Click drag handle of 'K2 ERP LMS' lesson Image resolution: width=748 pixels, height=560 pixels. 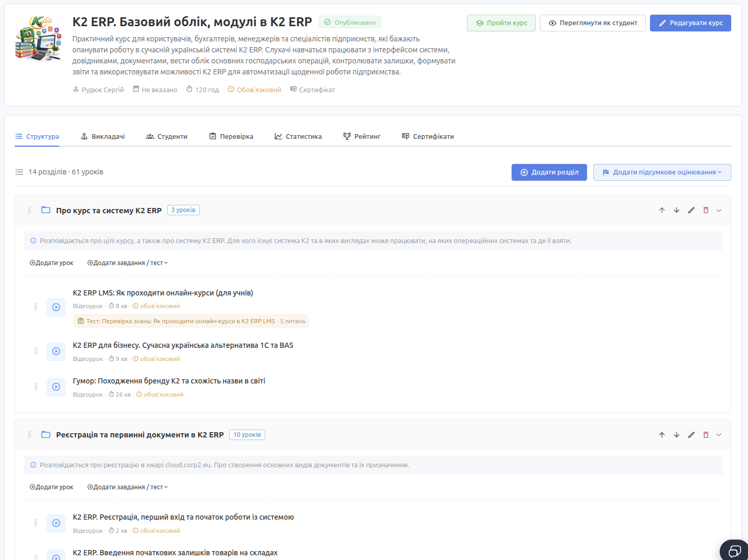tap(36, 307)
